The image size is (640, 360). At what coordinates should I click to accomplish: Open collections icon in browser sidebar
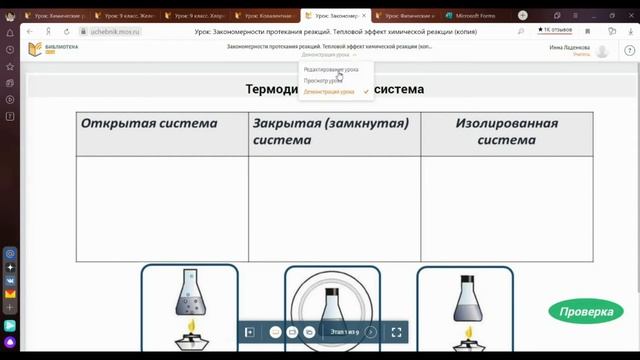point(10,83)
